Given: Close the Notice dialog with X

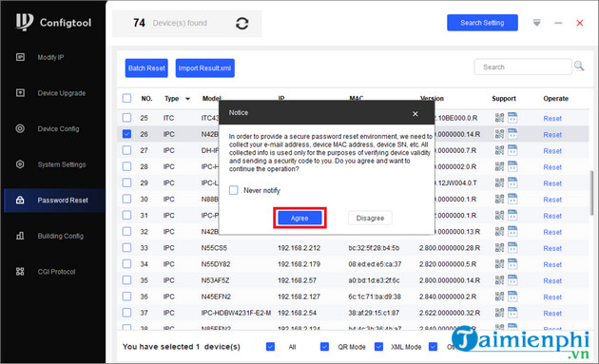Looking at the screenshot, I should coord(415,114).
